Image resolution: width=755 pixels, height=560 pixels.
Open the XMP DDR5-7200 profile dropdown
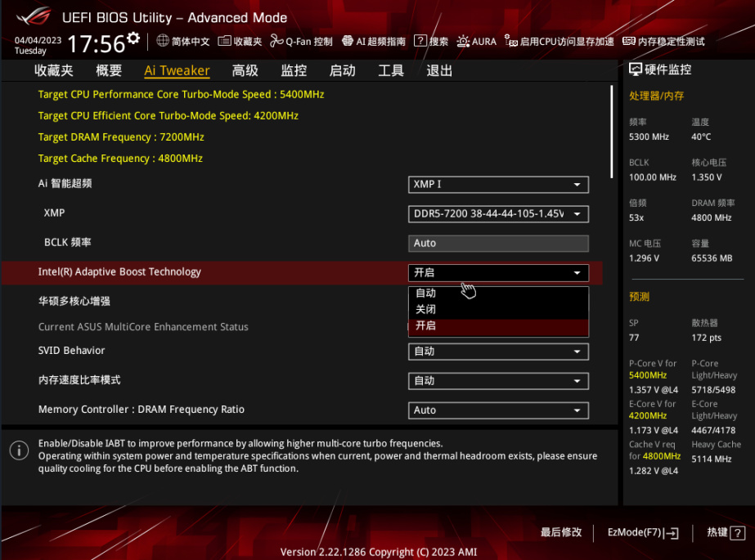(x=498, y=214)
